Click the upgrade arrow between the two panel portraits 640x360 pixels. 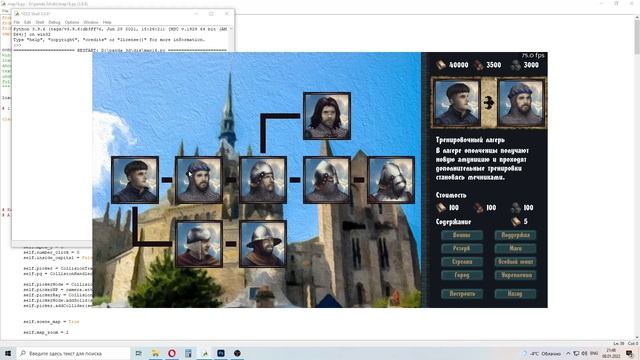coord(489,103)
